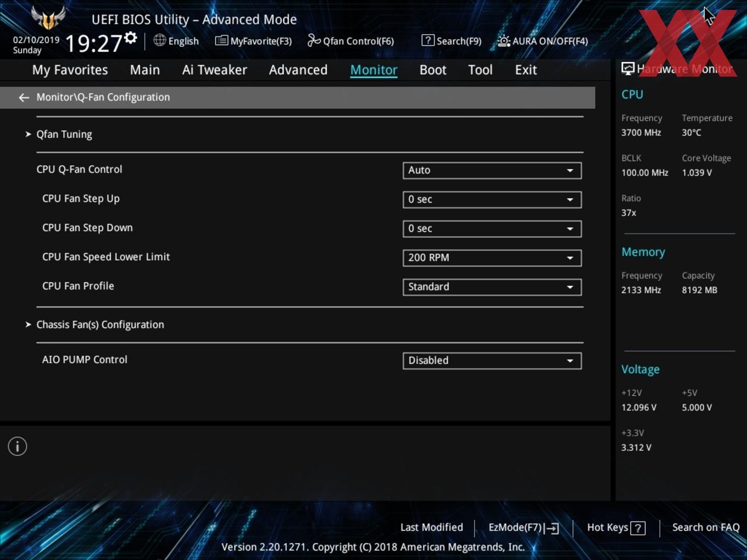Click the date 02/10/2019
The width and height of the screenshot is (747, 560).
click(36, 40)
